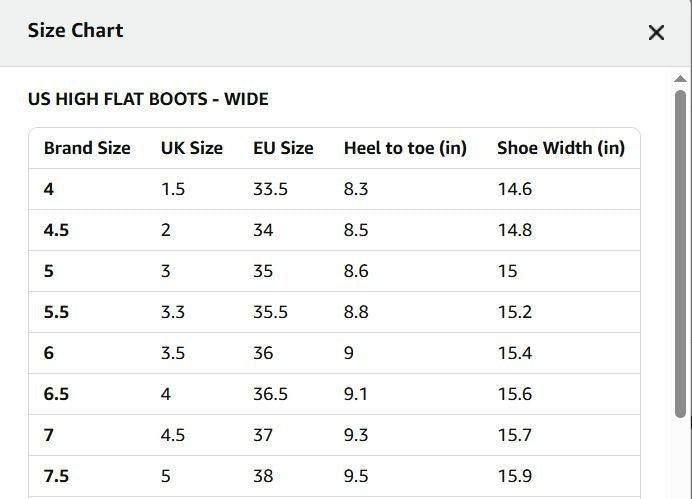The image size is (692, 499).
Task: Select brand size 4 row label
Action: click(x=49, y=189)
